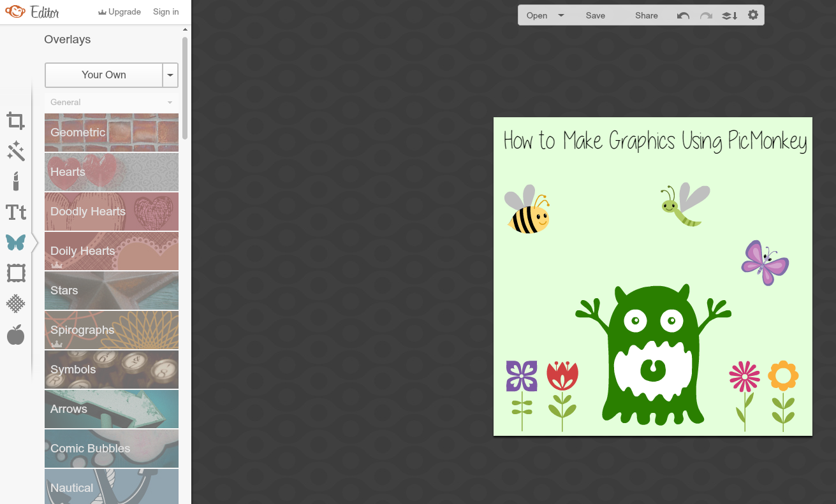Open the Touch Up lipstick tool

[16, 182]
